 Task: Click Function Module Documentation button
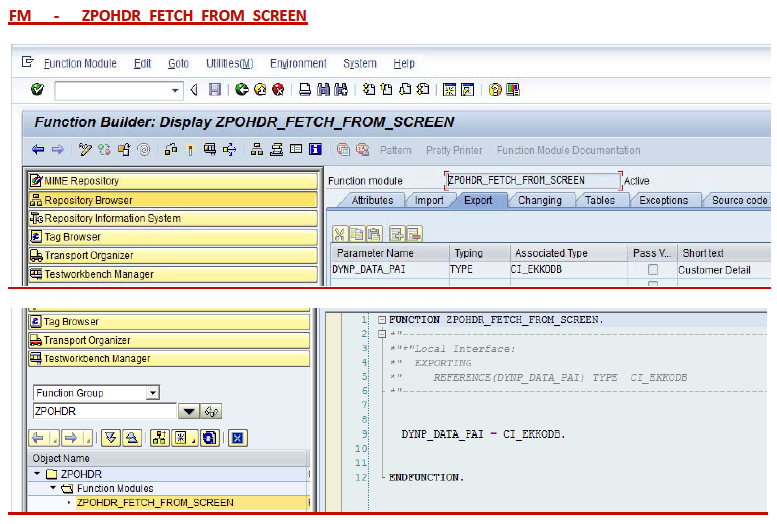568,150
